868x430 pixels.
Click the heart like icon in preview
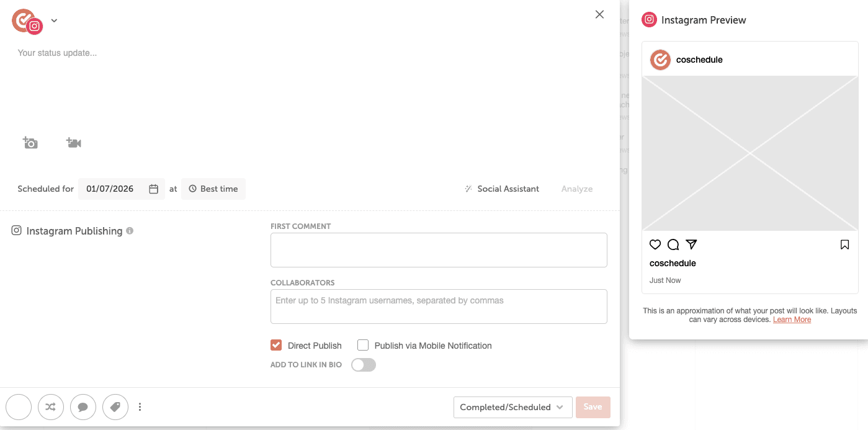(x=655, y=244)
